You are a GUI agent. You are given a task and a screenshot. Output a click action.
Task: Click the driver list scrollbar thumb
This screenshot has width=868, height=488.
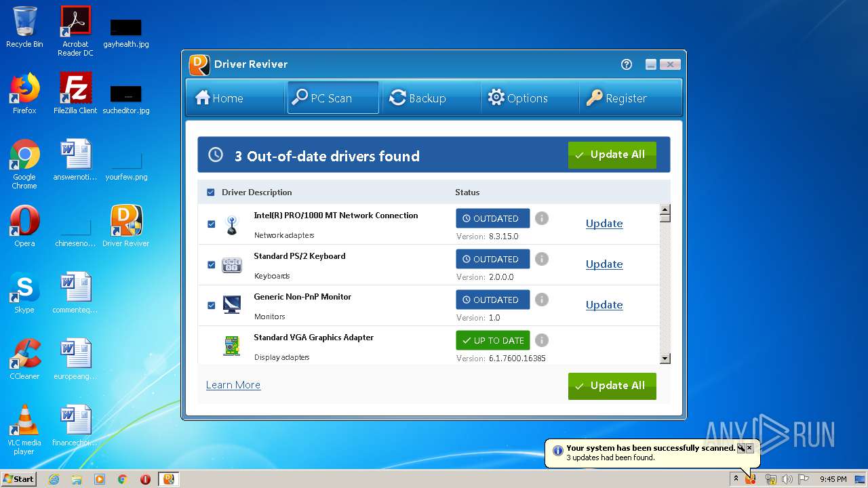(x=665, y=218)
